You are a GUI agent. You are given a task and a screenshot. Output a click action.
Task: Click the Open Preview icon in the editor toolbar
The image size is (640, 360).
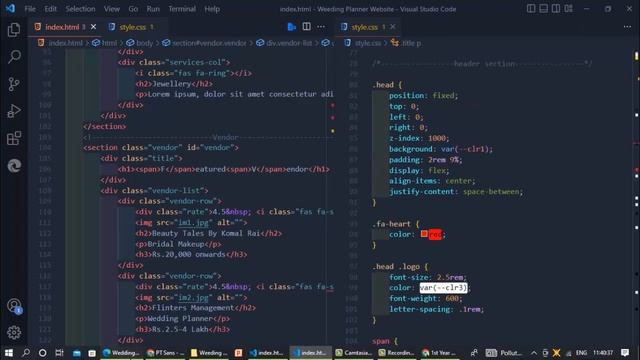(x=291, y=27)
